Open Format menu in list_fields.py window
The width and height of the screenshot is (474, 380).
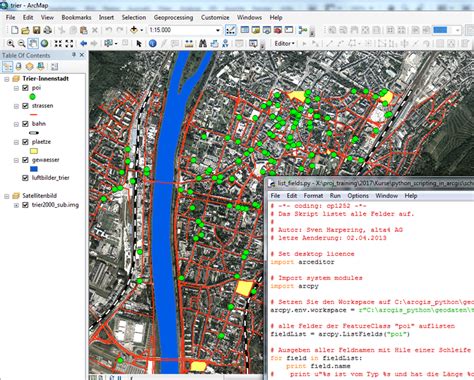pyautogui.click(x=313, y=196)
